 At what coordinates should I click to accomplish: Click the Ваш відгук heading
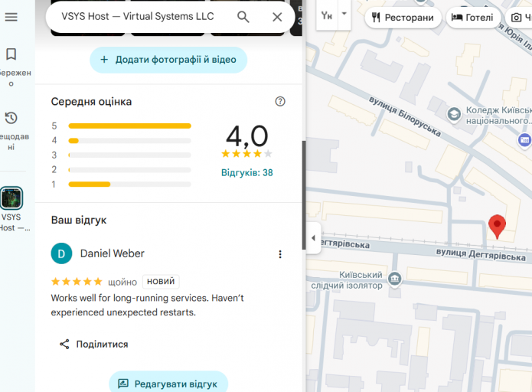pos(79,220)
